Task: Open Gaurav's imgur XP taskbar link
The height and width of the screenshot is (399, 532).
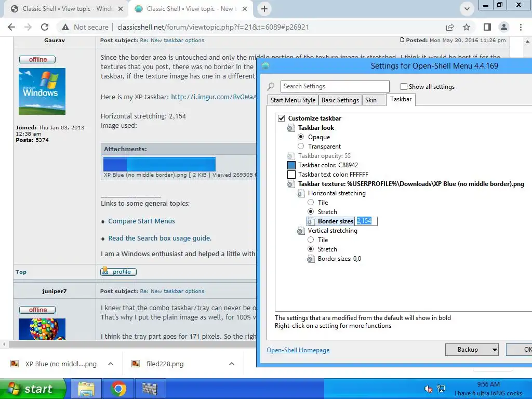Action: (x=214, y=97)
